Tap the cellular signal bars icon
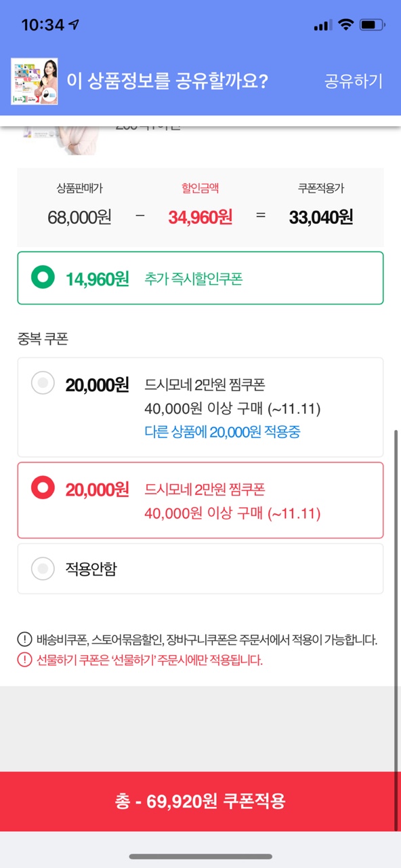The height and width of the screenshot is (868, 401). pos(323,26)
